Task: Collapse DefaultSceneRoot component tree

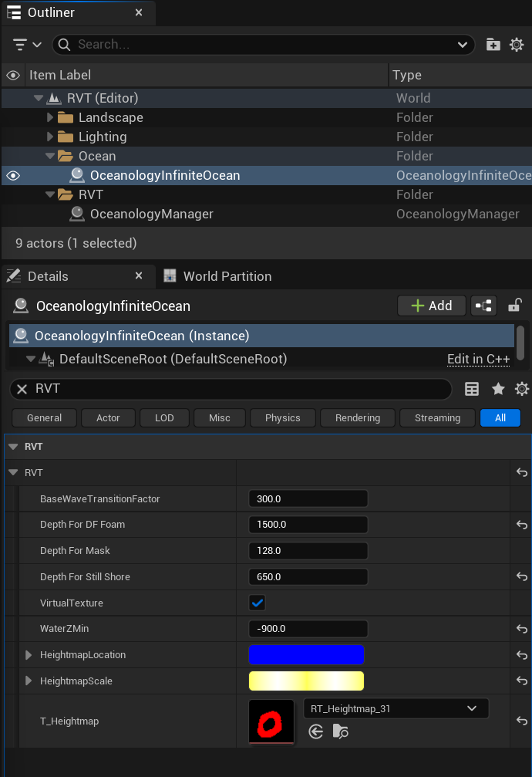Action: click(x=31, y=359)
